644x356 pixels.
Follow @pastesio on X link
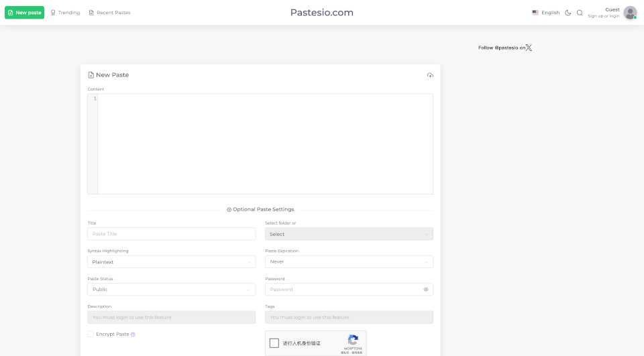(504, 48)
